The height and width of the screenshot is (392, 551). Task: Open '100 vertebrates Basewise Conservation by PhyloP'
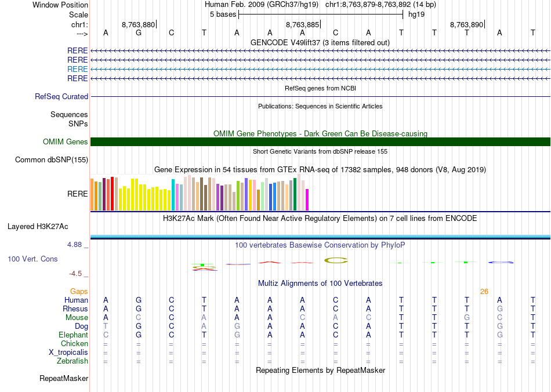[320, 245]
